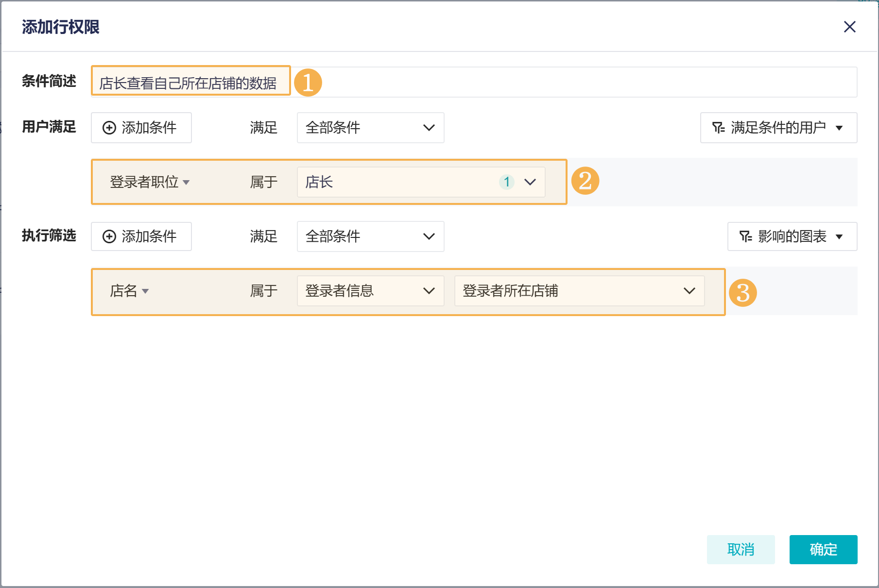The image size is (879, 588).
Task: Click the count badge in 店长 field
Action: pyautogui.click(x=507, y=182)
